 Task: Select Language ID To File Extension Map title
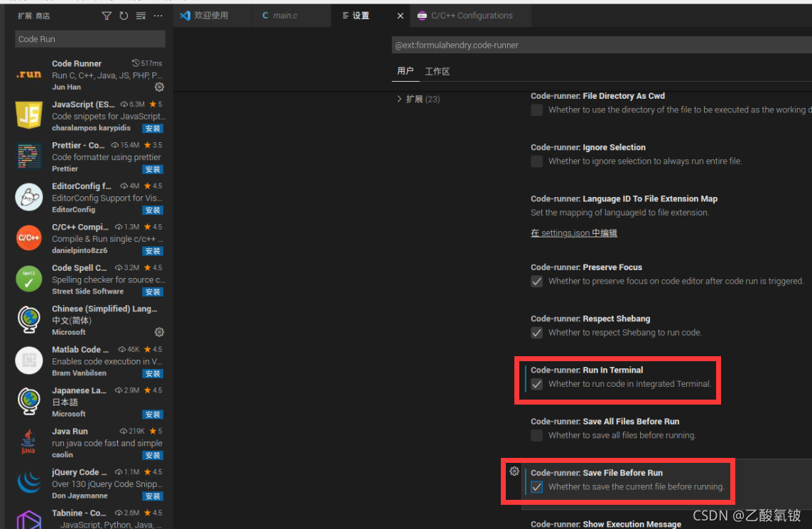(x=624, y=199)
